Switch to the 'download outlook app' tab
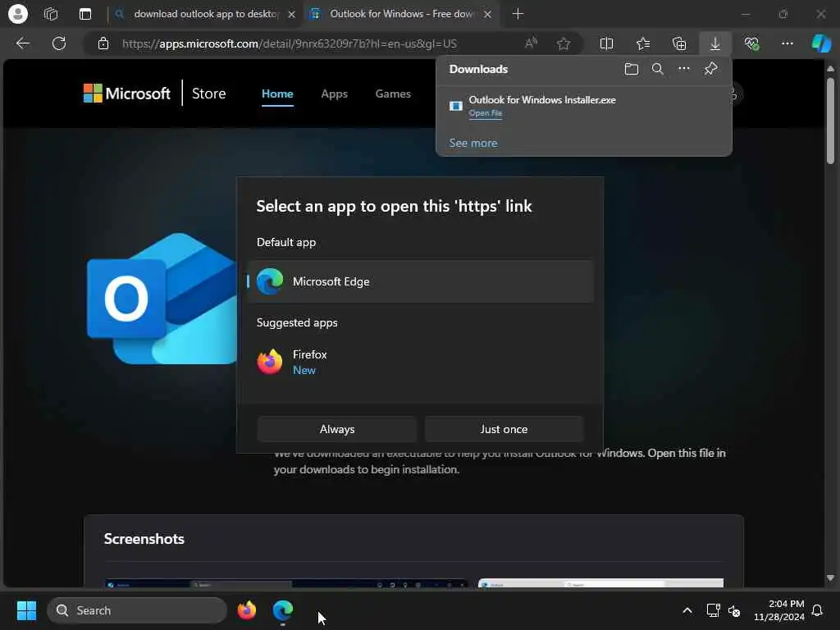This screenshot has width=840, height=630. (x=206, y=14)
